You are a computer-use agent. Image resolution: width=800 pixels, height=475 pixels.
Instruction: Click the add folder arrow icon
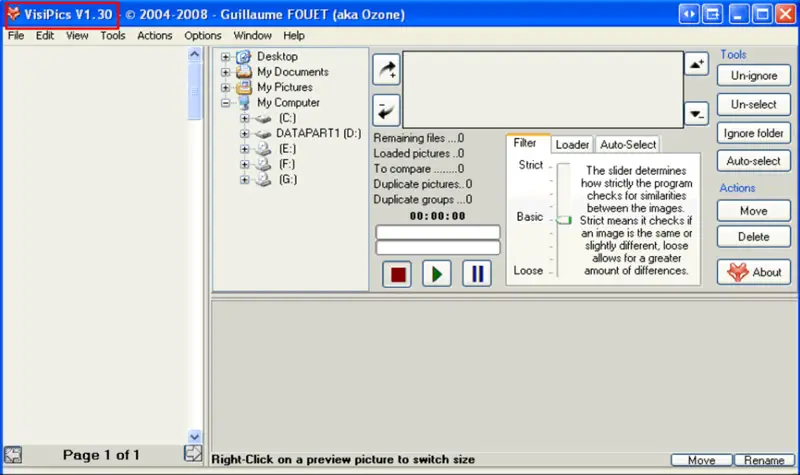pyautogui.click(x=386, y=69)
